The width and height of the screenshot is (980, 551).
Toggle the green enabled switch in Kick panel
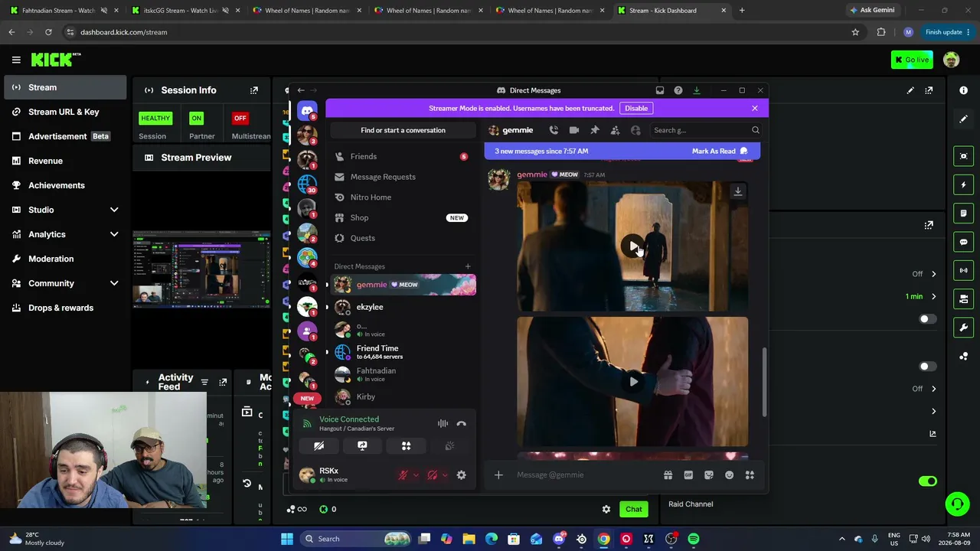[x=927, y=481]
